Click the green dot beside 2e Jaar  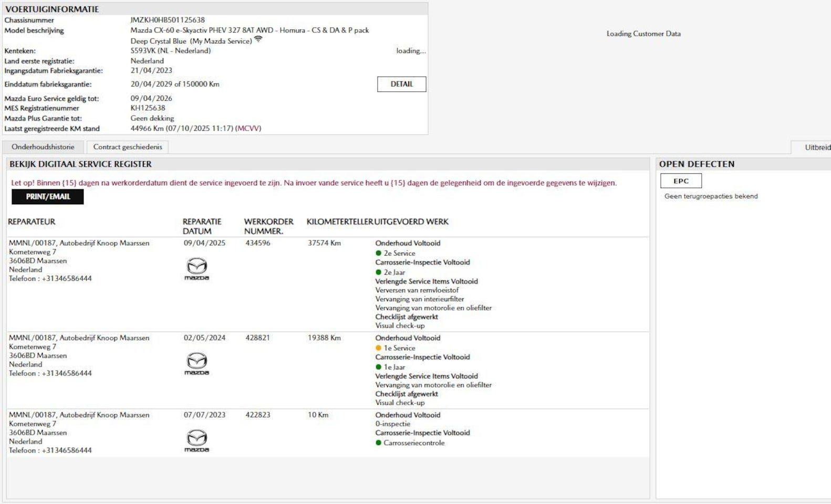pos(378,272)
